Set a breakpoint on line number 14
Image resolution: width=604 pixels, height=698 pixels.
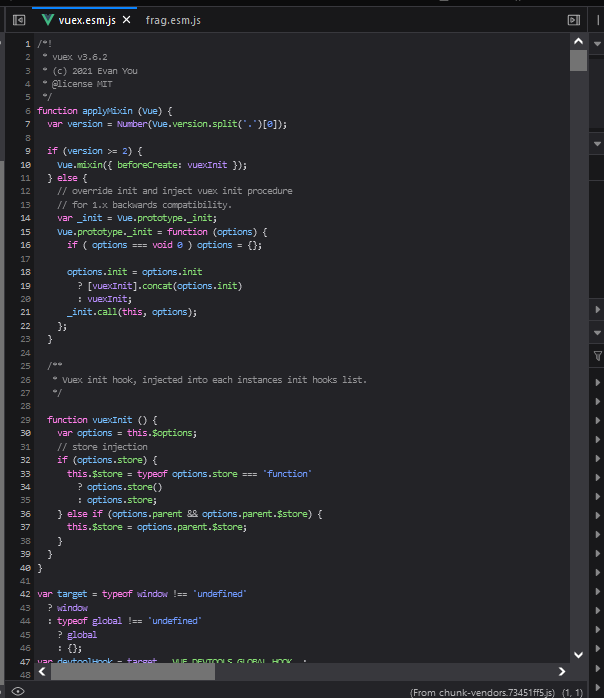[x=25, y=218]
